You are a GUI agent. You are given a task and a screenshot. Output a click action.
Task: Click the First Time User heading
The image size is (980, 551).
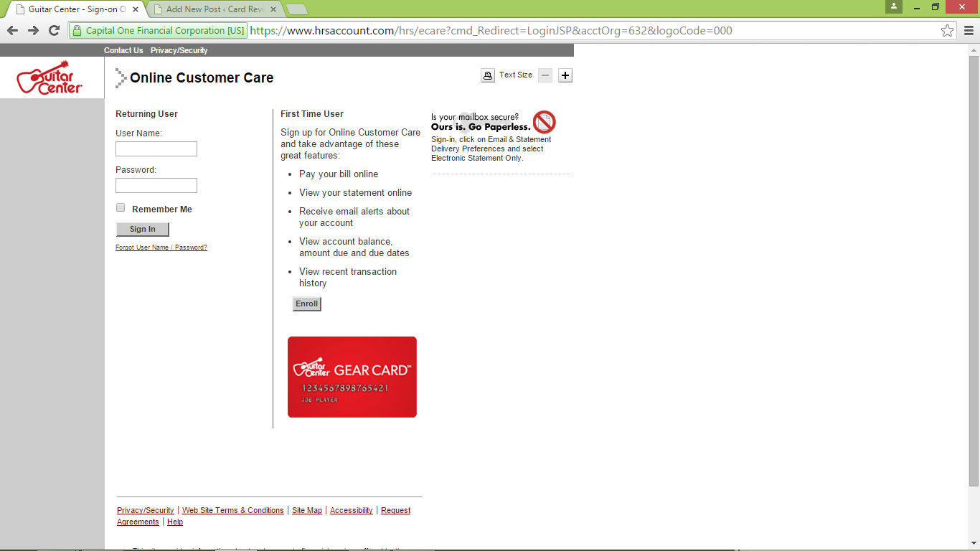tap(312, 114)
